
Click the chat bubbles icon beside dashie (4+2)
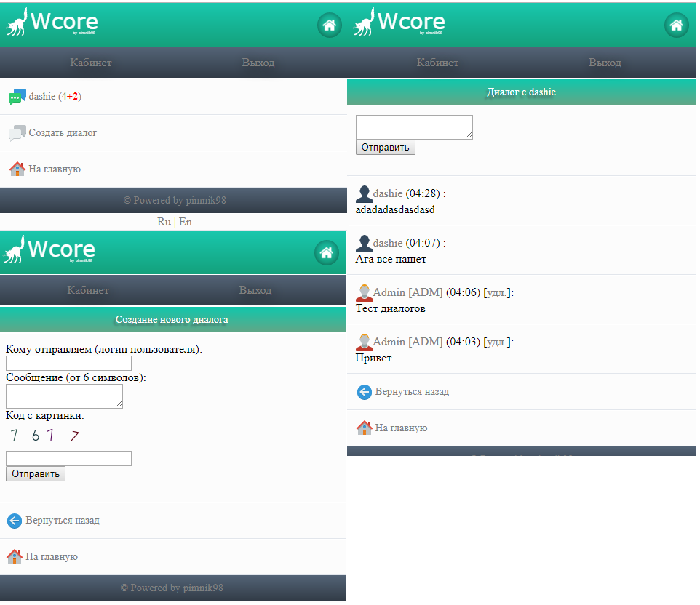[x=17, y=97]
